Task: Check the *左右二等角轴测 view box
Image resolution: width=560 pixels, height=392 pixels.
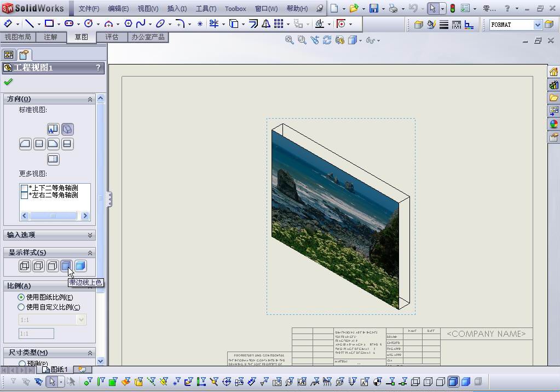Action: click(x=24, y=195)
